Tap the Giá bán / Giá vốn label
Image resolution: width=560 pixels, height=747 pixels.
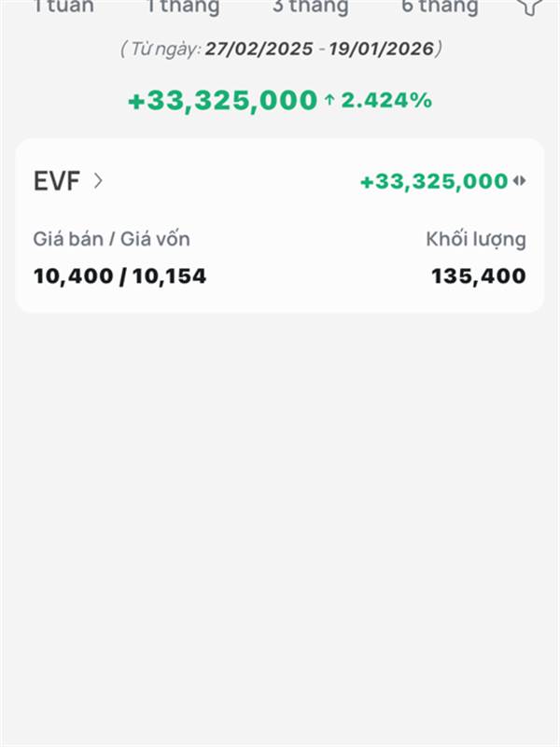[x=111, y=239]
